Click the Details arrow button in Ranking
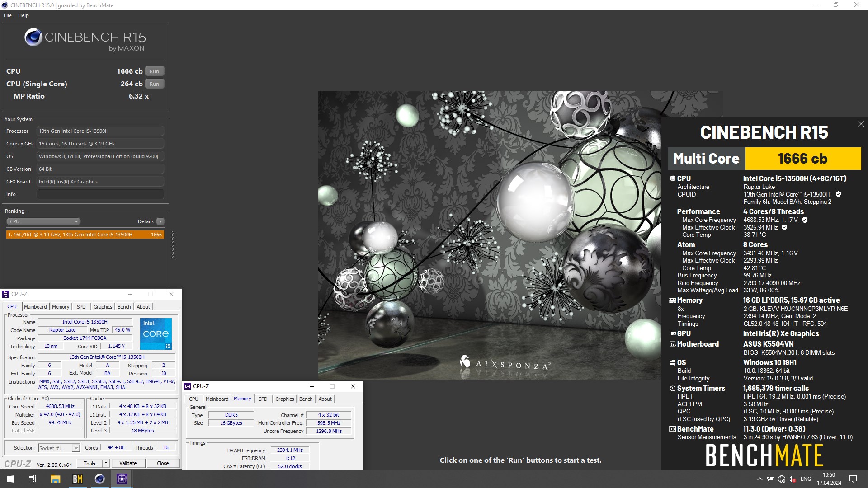The width and height of the screenshot is (868, 488). 160,221
